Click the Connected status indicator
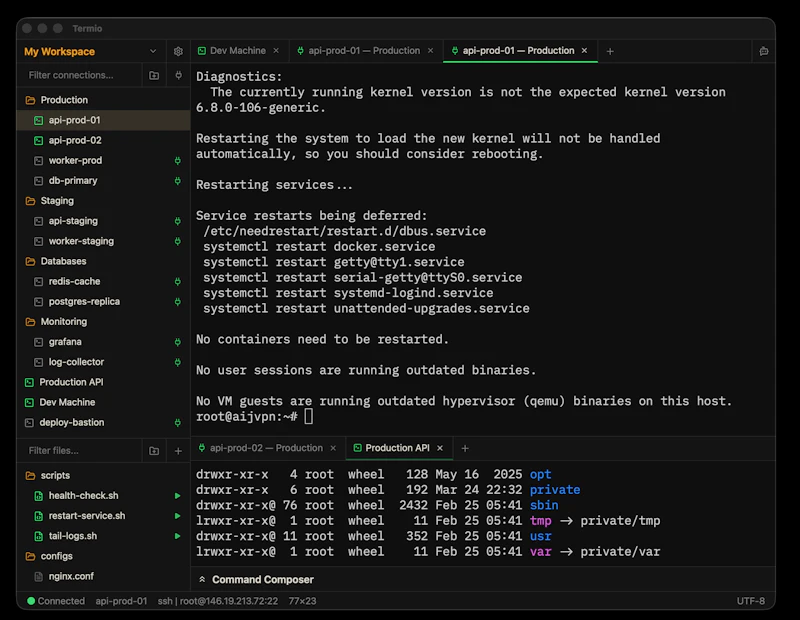This screenshot has height=620, width=800. (x=56, y=601)
